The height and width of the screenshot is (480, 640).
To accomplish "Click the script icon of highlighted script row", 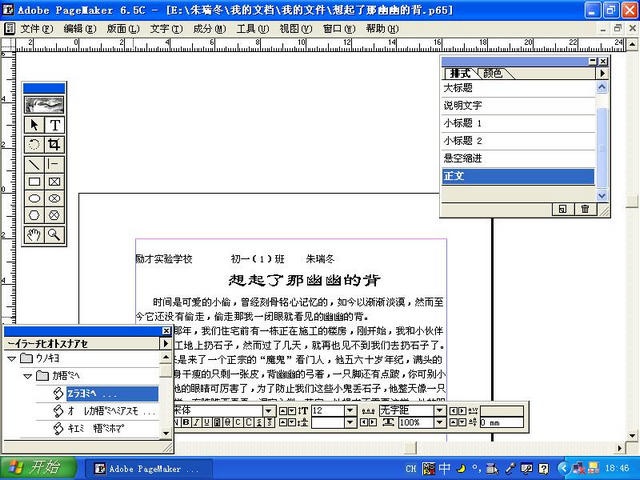I will pos(58,393).
